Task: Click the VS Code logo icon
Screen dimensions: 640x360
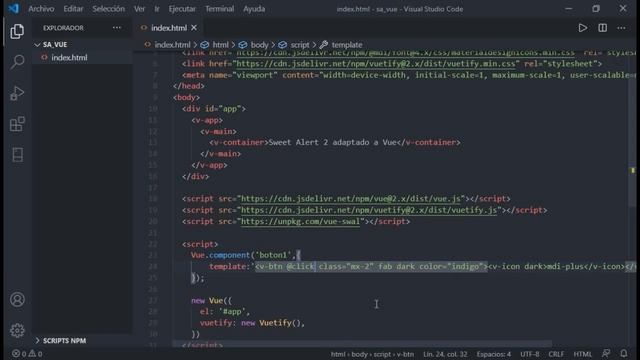Action: click(x=13, y=9)
